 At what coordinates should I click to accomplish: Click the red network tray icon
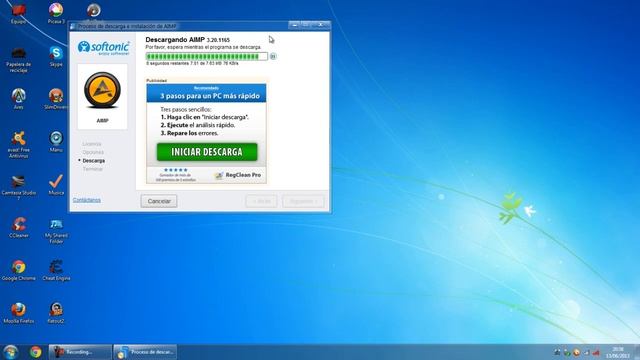pos(596,352)
